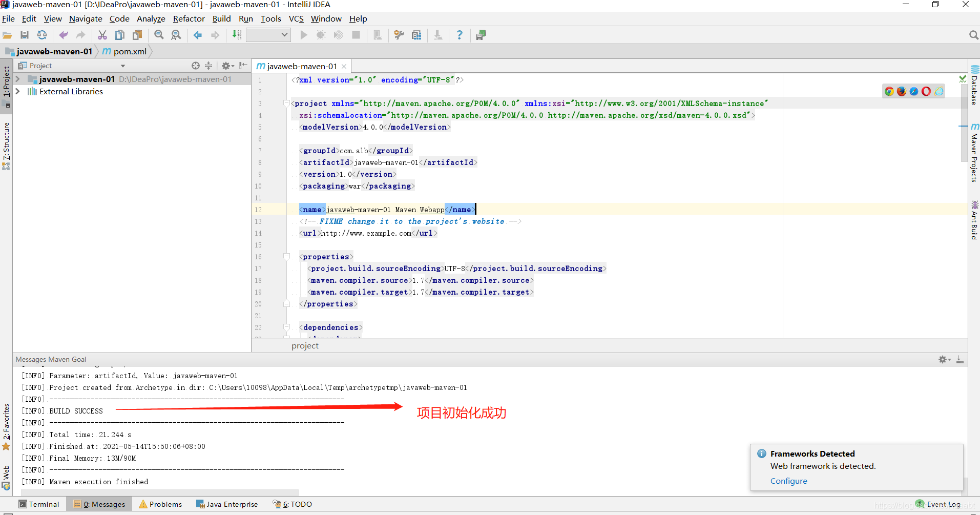
Task: Toggle the Z: Structure side tab
Action: (x=6, y=146)
